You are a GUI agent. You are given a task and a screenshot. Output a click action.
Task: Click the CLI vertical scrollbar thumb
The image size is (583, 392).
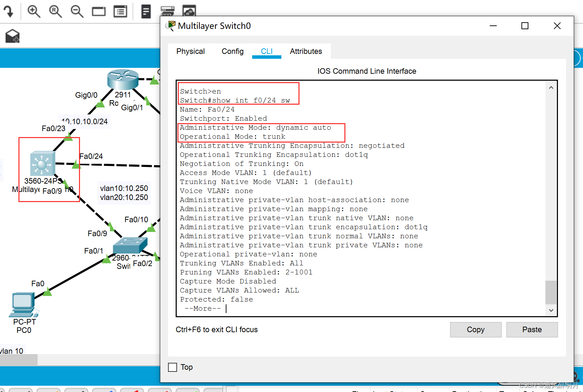point(551,293)
